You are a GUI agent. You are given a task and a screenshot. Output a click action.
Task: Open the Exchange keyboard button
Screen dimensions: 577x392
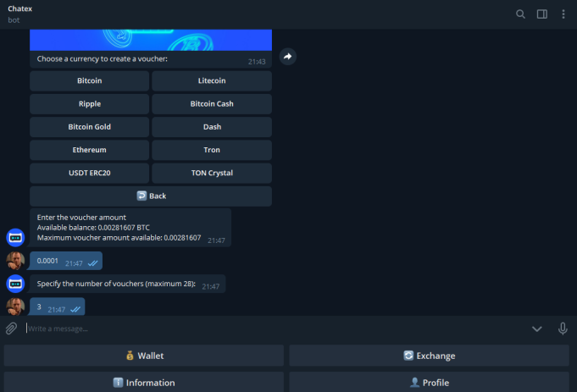point(429,356)
